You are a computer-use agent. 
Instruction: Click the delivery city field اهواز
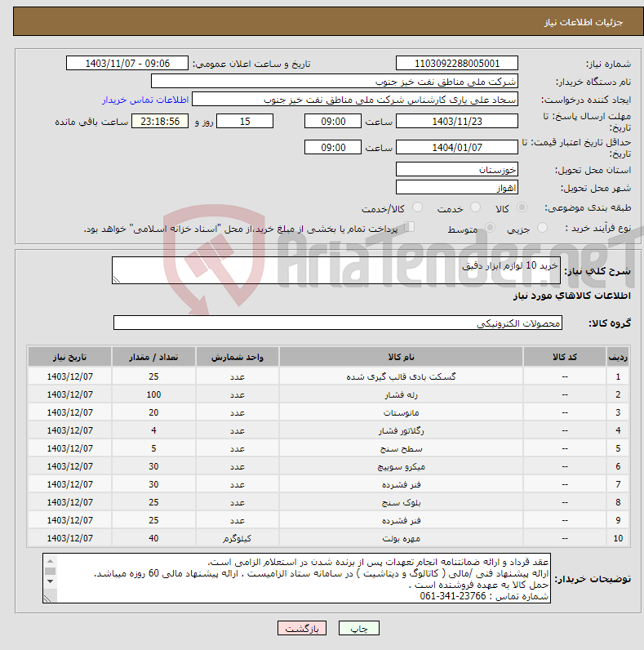[x=457, y=187]
